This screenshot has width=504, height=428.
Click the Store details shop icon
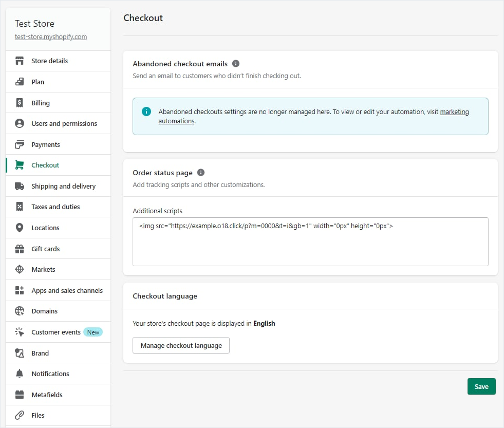pyautogui.click(x=20, y=61)
